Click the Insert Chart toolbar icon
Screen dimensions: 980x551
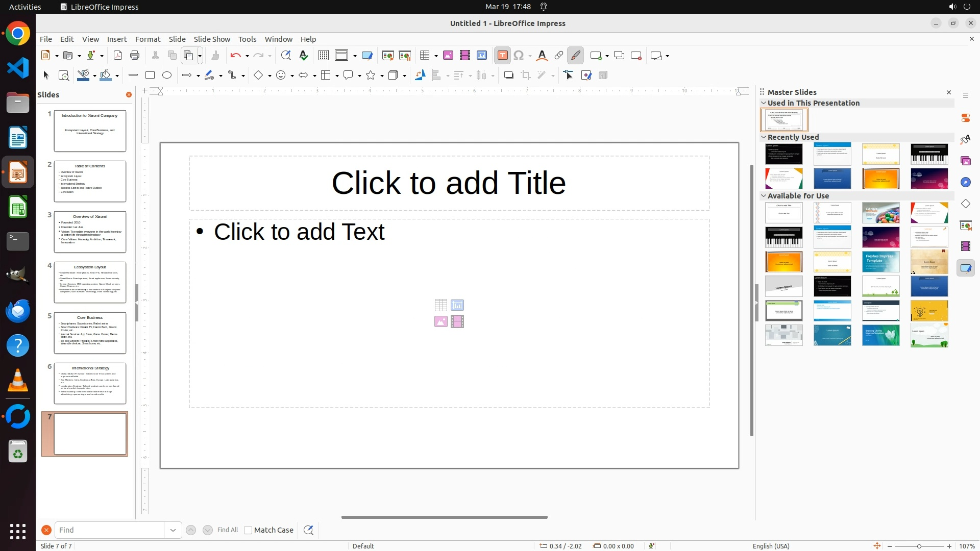(482, 56)
